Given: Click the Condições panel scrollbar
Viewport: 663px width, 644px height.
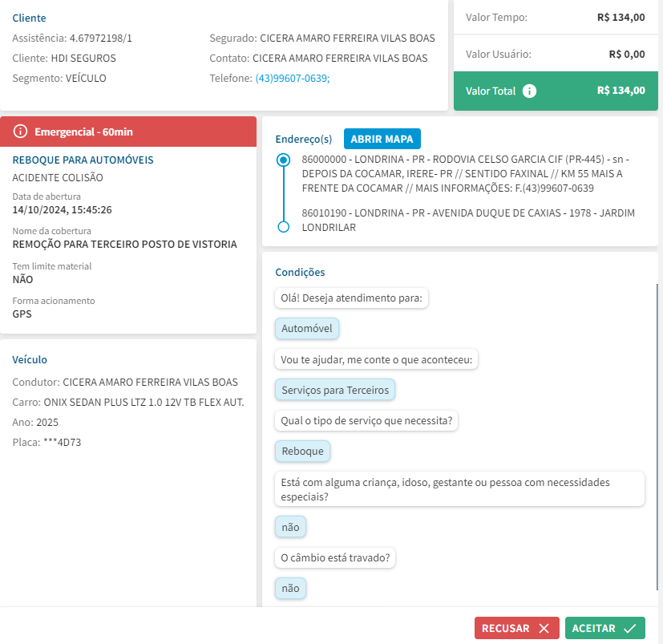Looking at the screenshot, I should pyautogui.click(x=657, y=436).
